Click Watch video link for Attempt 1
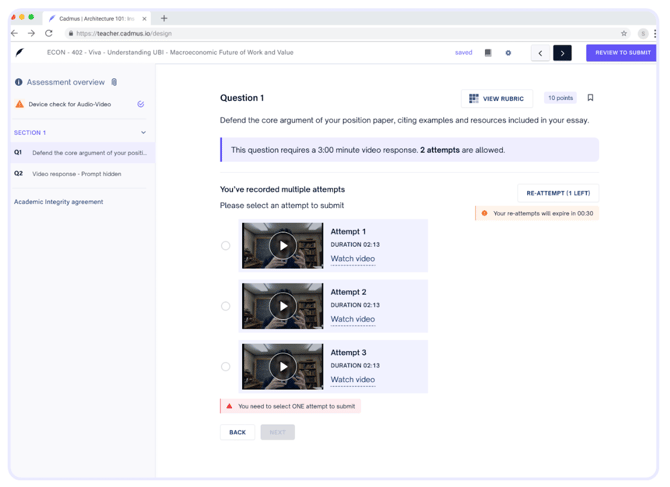Image resolution: width=670 pixels, height=487 pixels. coord(353,259)
